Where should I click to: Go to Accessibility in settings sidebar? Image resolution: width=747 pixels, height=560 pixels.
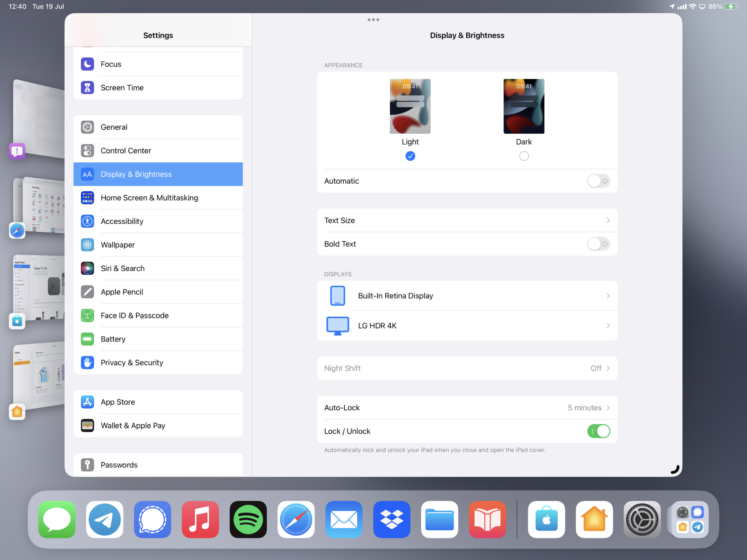coord(122,221)
